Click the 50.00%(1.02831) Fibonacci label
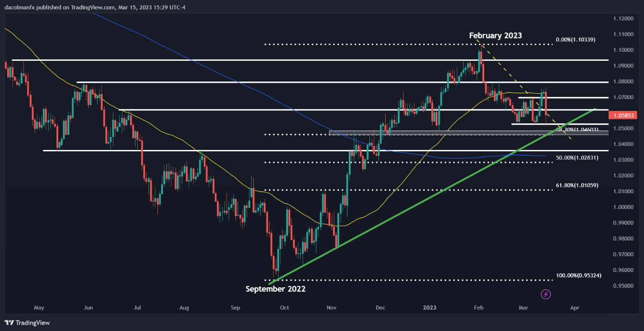 [577, 159]
